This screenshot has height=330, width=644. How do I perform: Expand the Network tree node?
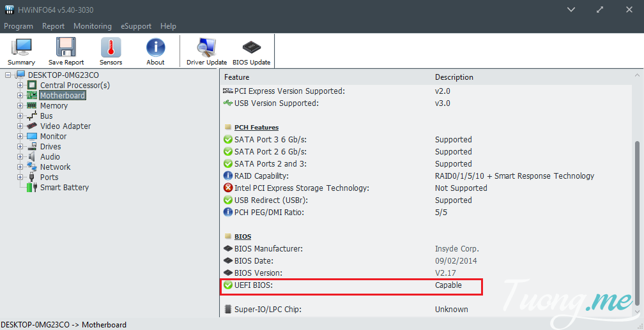pyautogui.click(x=20, y=167)
